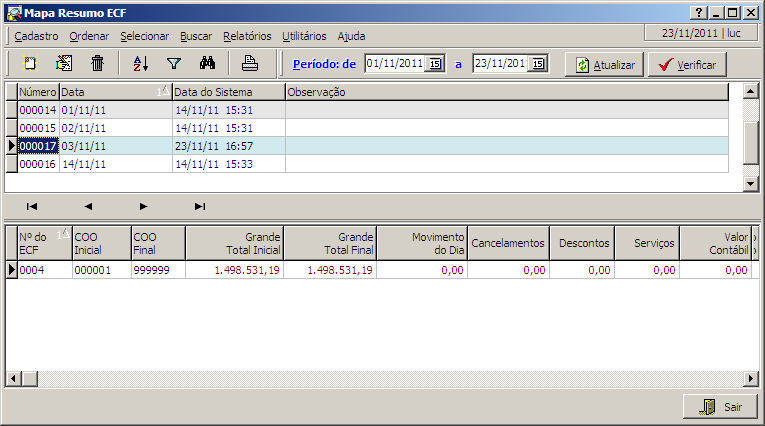Screen dimensions: 765x426
Task: Click the trash can delete icon
Action: [97, 63]
